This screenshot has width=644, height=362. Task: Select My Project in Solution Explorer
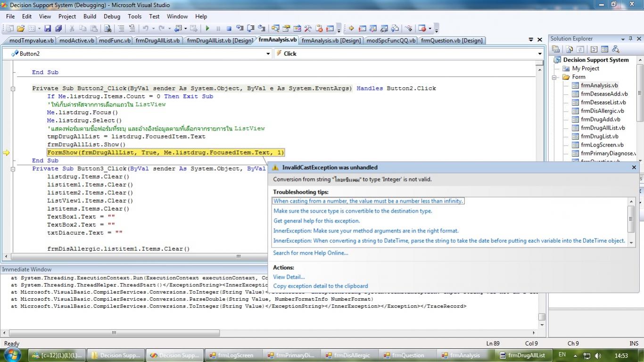pyautogui.click(x=586, y=68)
